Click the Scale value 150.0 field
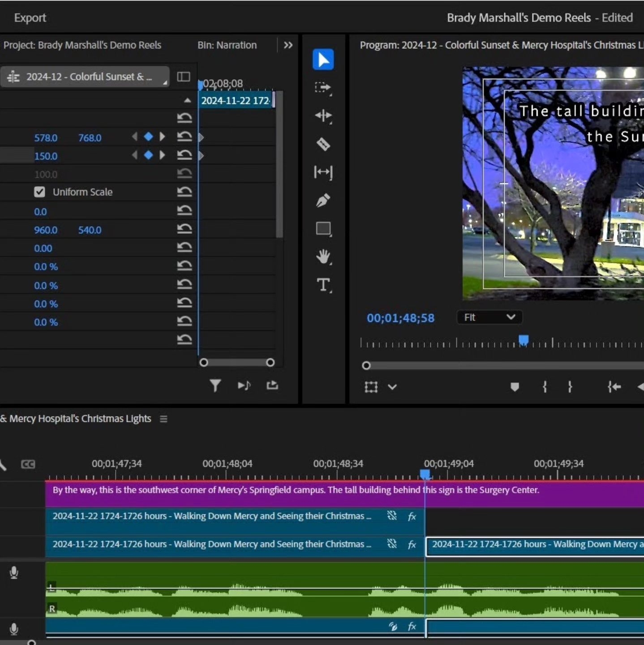Image resolution: width=644 pixels, height=645 pixels. point(46,156)
